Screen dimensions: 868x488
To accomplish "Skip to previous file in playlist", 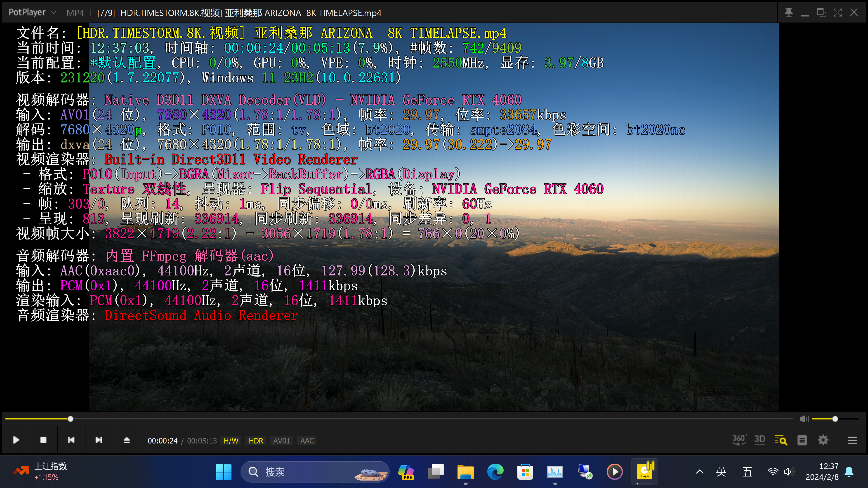I will point(71,440).
